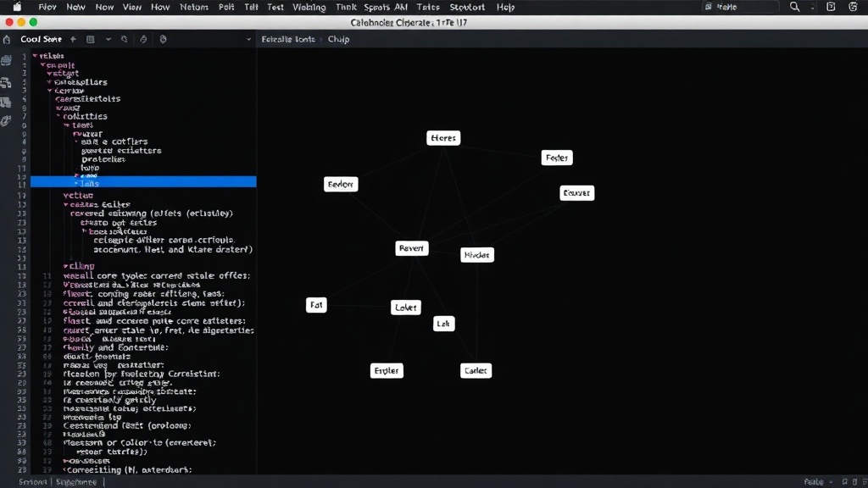Select the Cool Seae tab

coord(41,39)
